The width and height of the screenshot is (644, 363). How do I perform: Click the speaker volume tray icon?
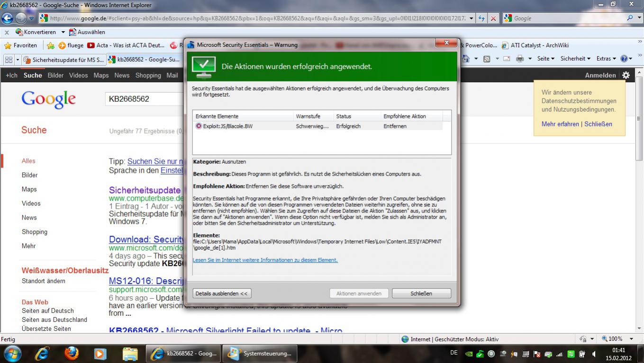click(594, 354)
